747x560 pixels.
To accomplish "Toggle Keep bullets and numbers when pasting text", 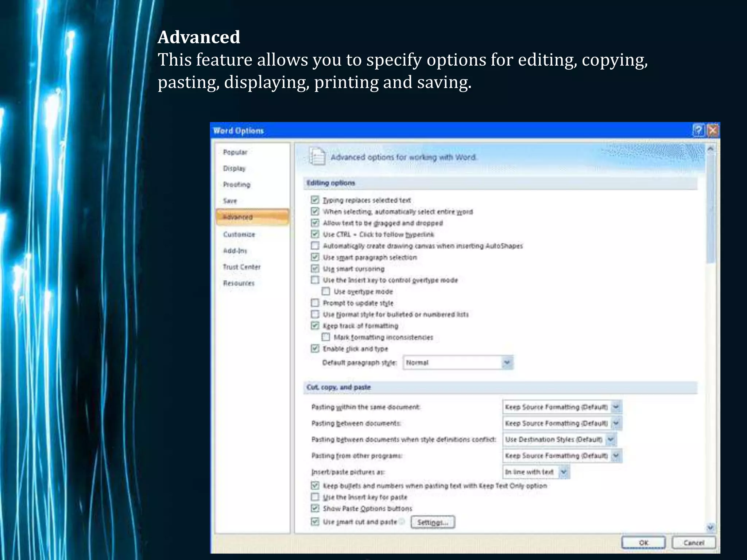I will pos(315,486).
